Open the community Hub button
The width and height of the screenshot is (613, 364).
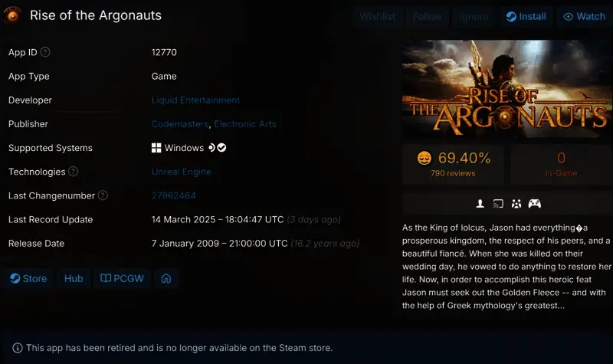[74, 278]
